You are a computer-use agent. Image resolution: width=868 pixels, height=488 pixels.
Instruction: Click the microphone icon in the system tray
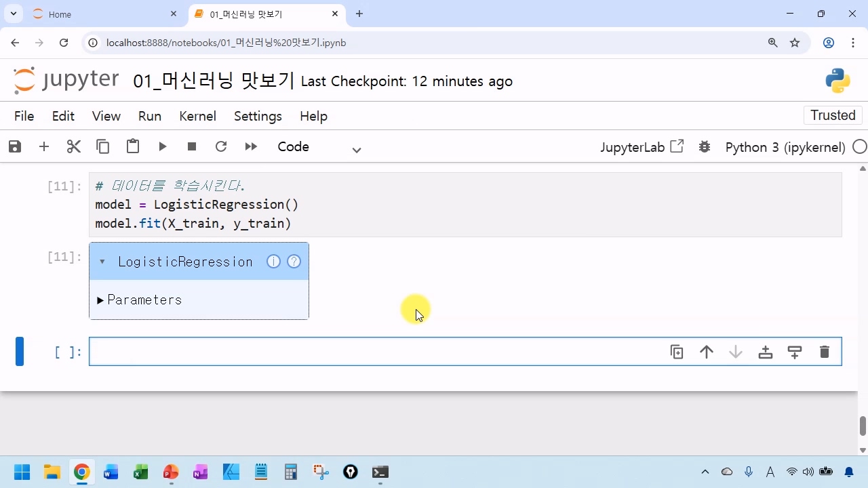[749, 472]
